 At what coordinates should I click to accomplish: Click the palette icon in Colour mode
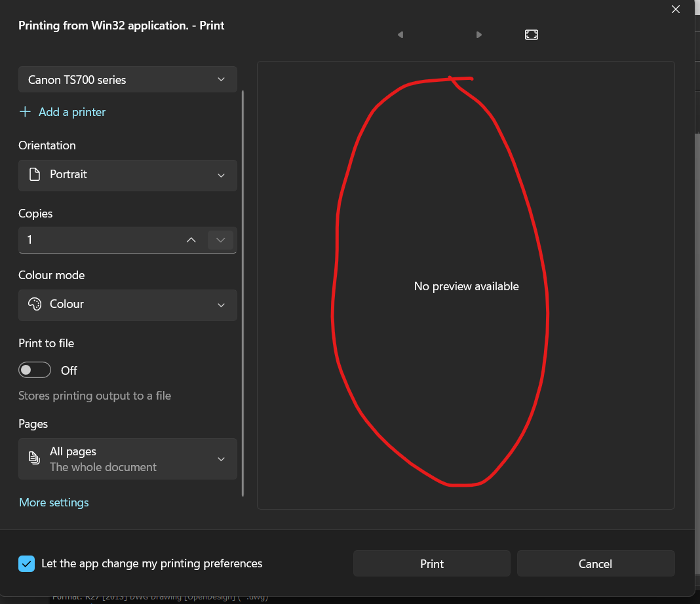(35, 305)
